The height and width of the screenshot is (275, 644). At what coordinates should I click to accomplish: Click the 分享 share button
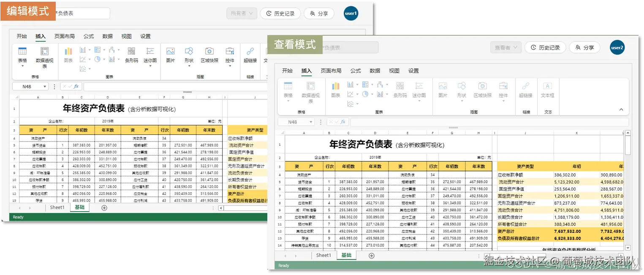tap(585, 48)
